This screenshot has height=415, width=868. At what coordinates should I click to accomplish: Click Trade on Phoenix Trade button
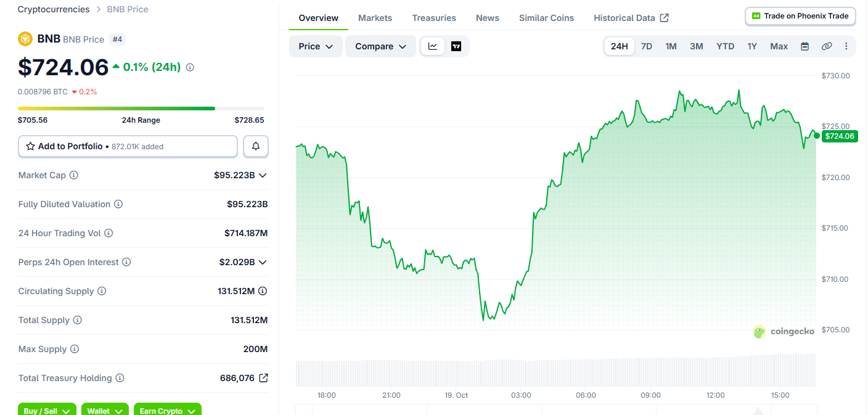(x=800, y=16)
